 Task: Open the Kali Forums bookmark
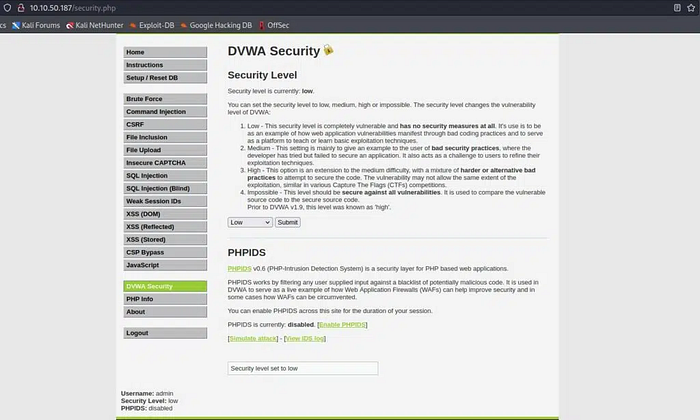point(36,25)
